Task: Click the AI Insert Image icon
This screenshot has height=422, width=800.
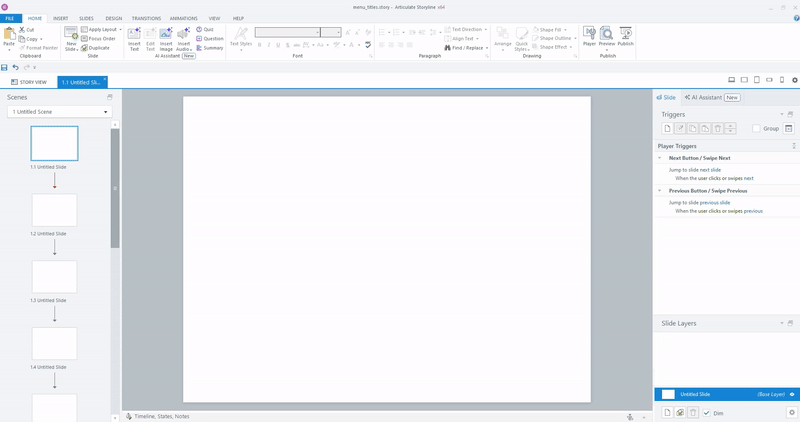Action: coord(166,34)
